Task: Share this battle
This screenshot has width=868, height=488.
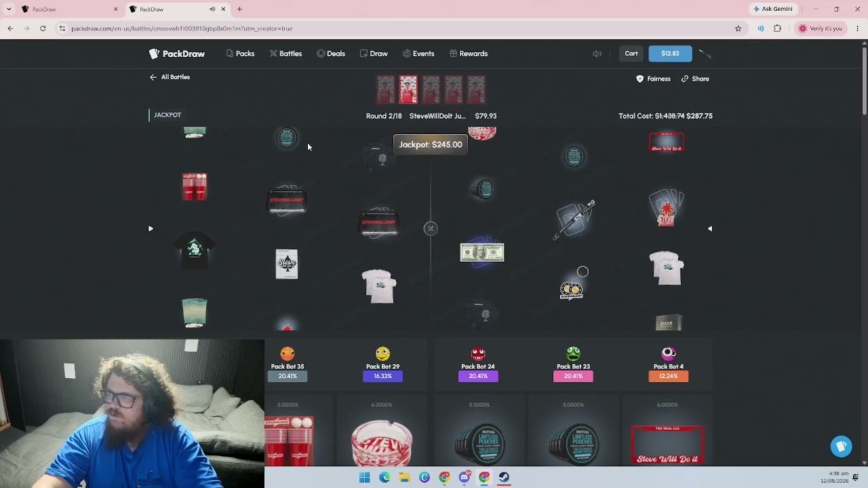Action: pos(695,79)
